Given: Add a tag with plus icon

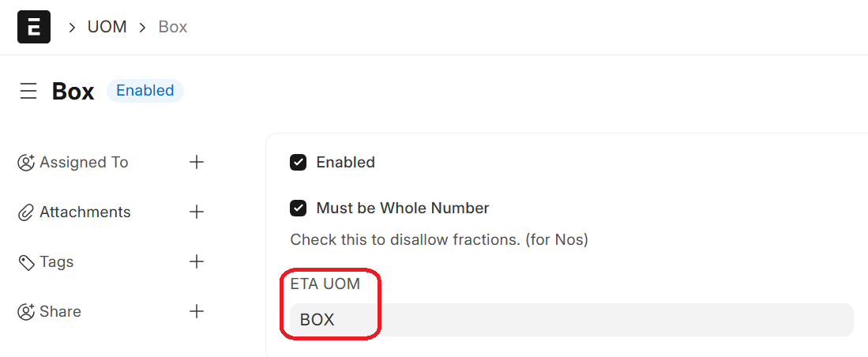Looking at the screenshot, I should (x=197, y=261).
